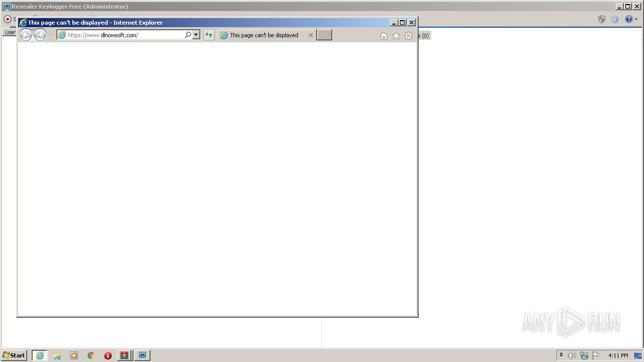Open Windows Explorer from taskbar
This screenshot has width=644, height=362.
pos(57,355)
